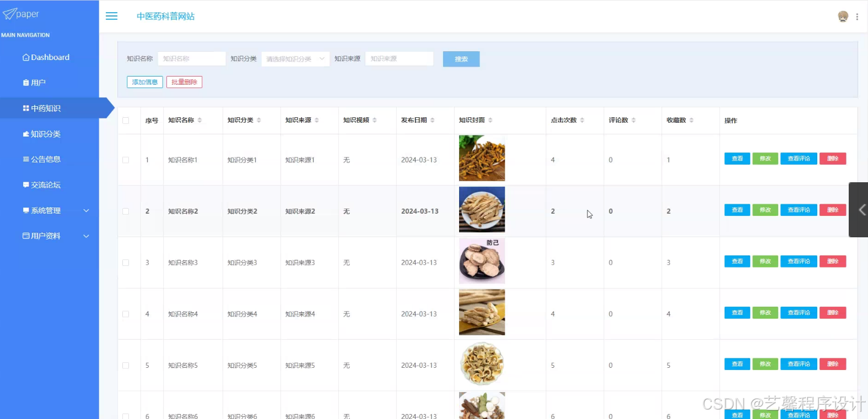
Task: Check the row 知识名称1 checkbox
Action: click(x=126, y=160)
